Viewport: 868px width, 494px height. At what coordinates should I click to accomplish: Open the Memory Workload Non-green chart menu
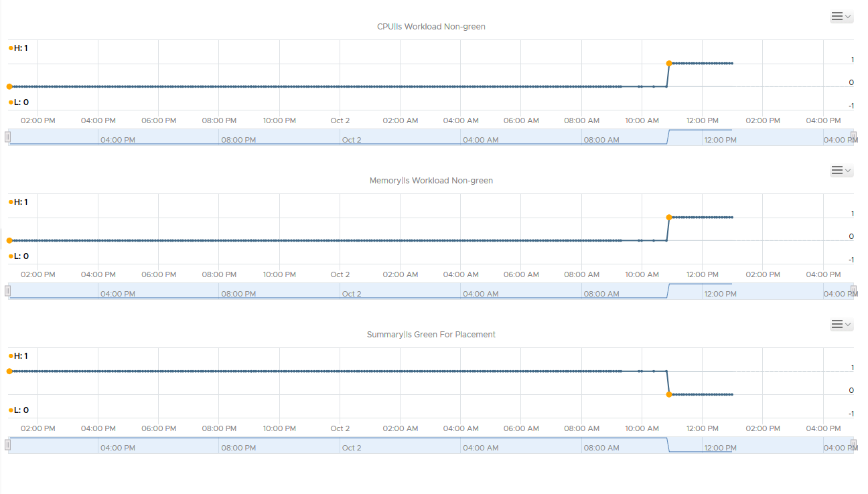pyautogui.click(x=841, y=171)
